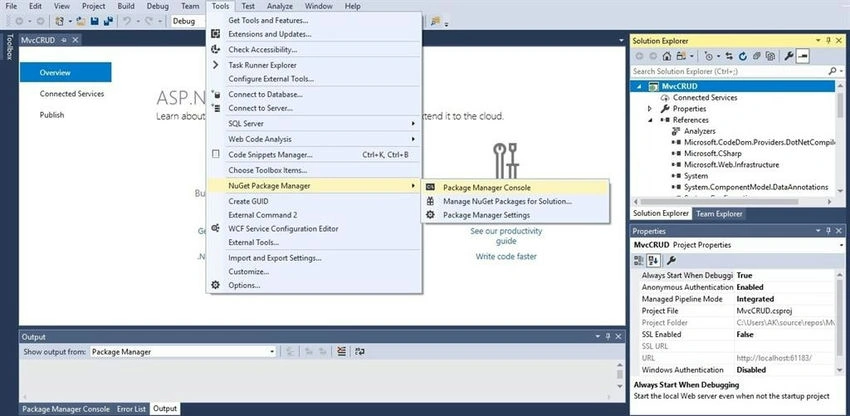Viewport: 850px width, 416px height.
Task: Click the auto-hide pin on Solution Explorer panel
Action: (828, 41)
